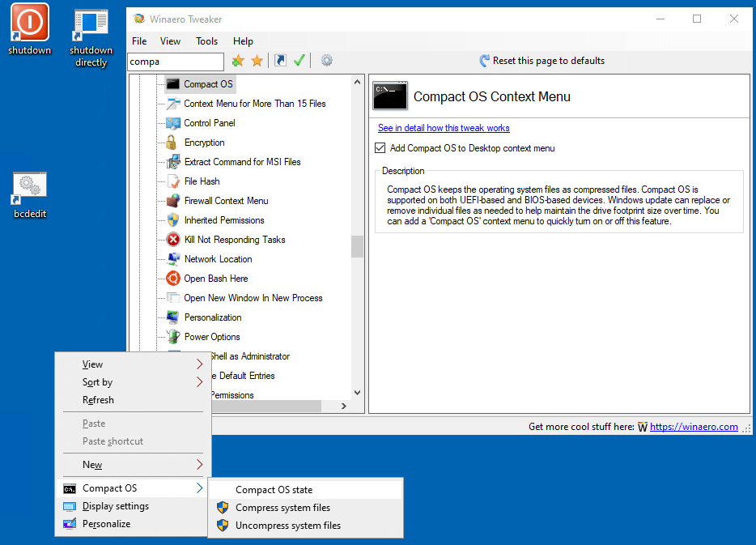Image resolution: width=756 pixels, height=545 pixels.
Task: Open the View menu in Winaero Tweaker's menu bar
Action: tap(170, 41)
